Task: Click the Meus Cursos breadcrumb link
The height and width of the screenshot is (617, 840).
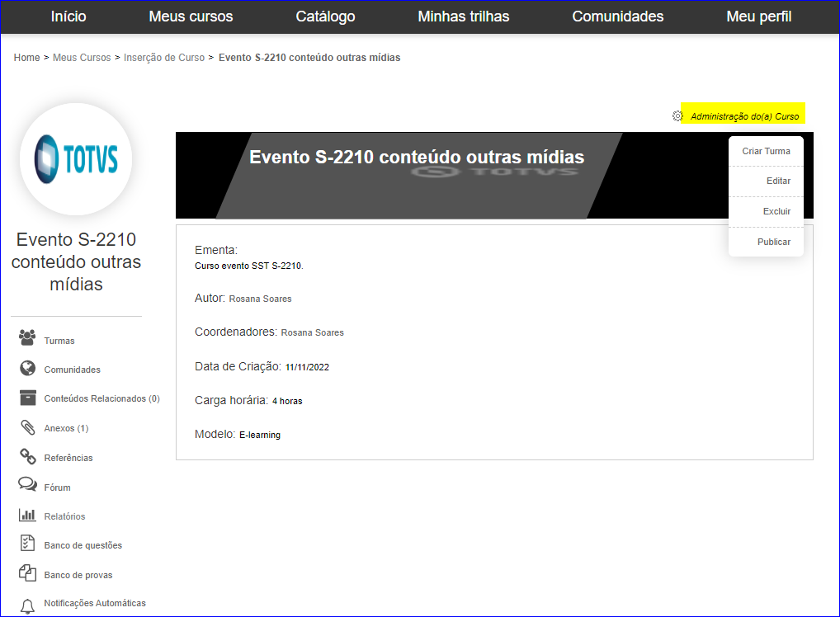Action: 82,57
